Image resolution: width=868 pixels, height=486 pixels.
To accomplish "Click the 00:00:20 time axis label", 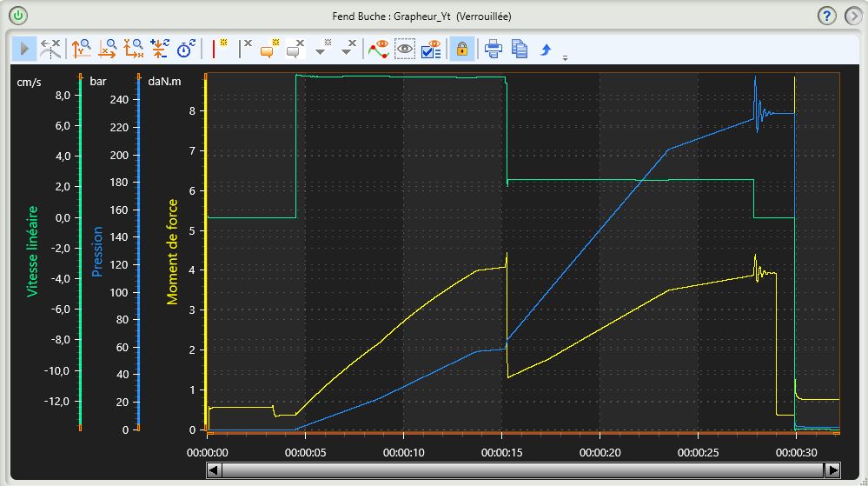I will click(x=600, y=452).
